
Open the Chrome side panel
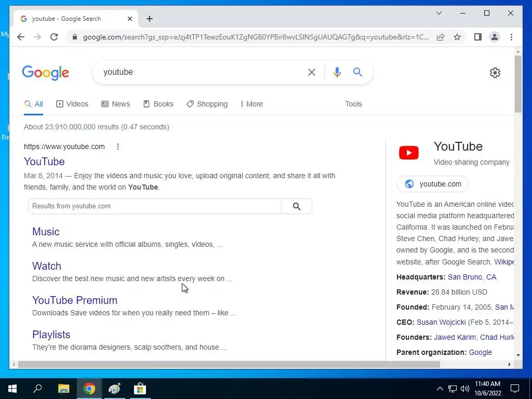[478, 37]
